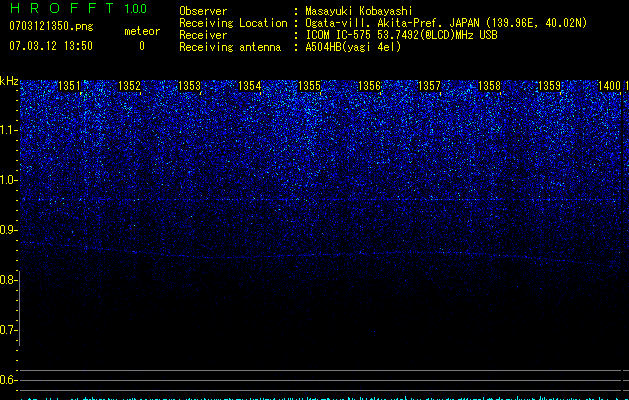Click the 1357 time marker

point(429,86)
